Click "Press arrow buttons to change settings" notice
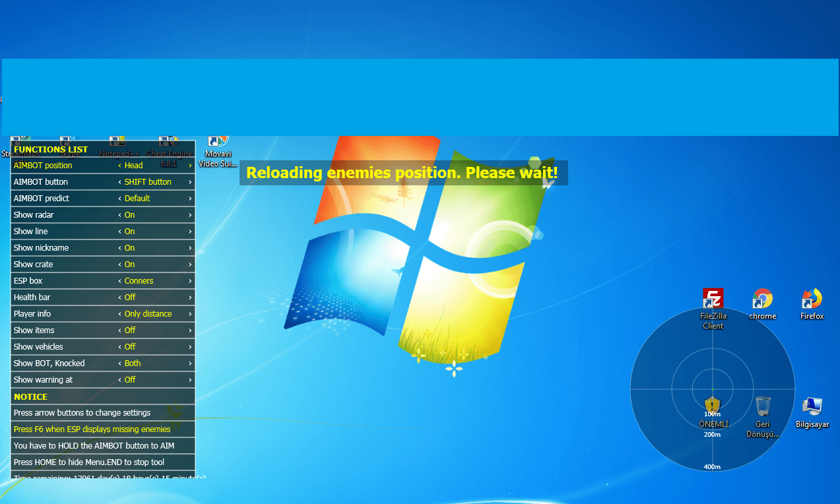 coord(82,413)
